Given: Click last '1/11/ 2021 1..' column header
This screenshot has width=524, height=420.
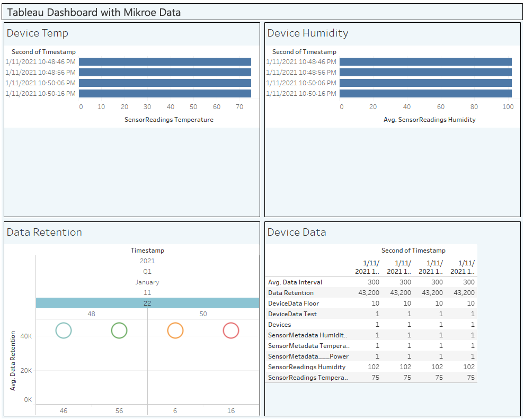Looking at the screenshot, I should click(462, 267).
